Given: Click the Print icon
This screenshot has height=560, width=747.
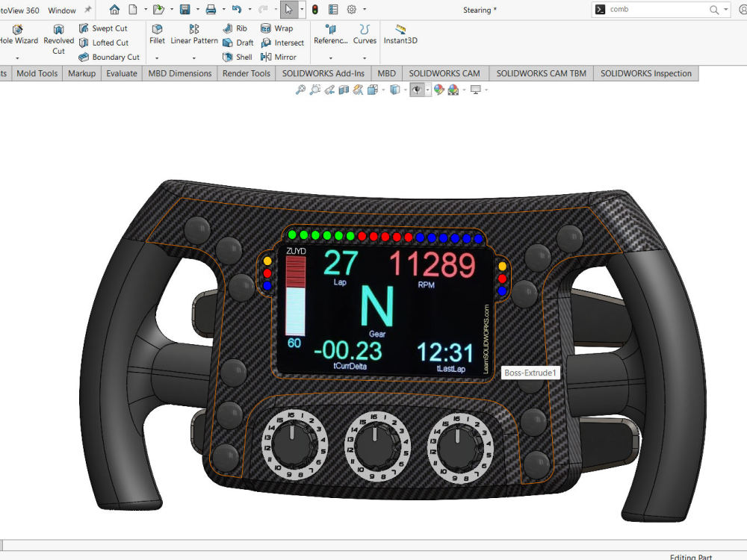Looking at the screenshot, I should point(211,10).
